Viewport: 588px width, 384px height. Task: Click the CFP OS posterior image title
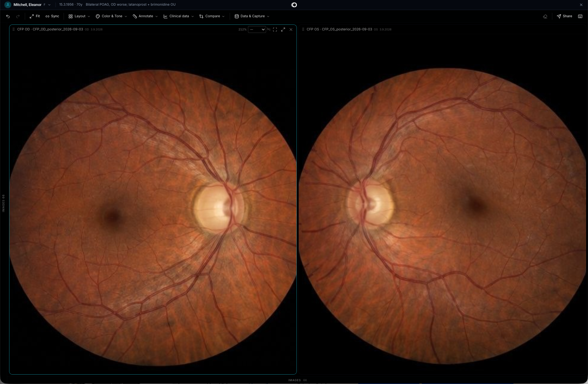pos(339,29)
